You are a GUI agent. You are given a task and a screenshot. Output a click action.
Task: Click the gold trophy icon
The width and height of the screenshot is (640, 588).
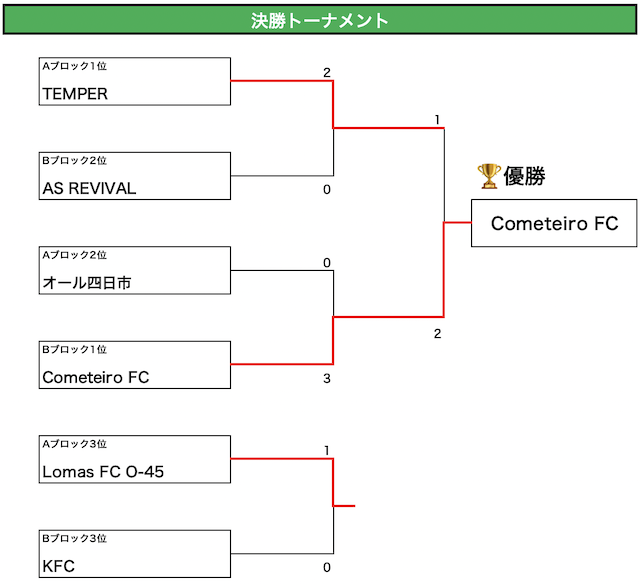click(489, 177)
